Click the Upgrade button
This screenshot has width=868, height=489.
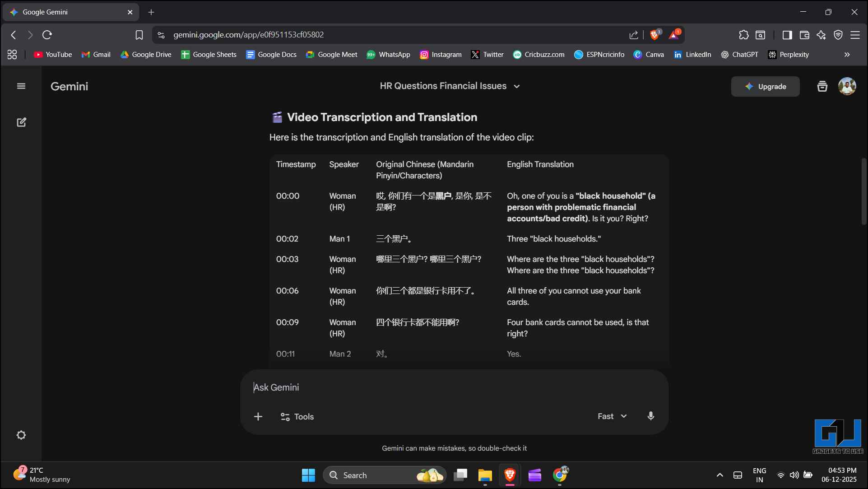(x=765, y=86)
